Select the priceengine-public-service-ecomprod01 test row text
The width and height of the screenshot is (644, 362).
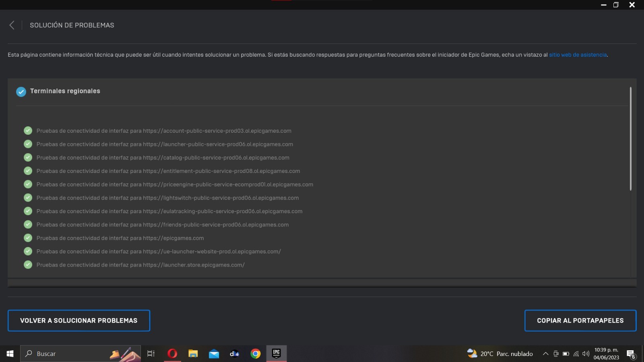tap(175, 184)
